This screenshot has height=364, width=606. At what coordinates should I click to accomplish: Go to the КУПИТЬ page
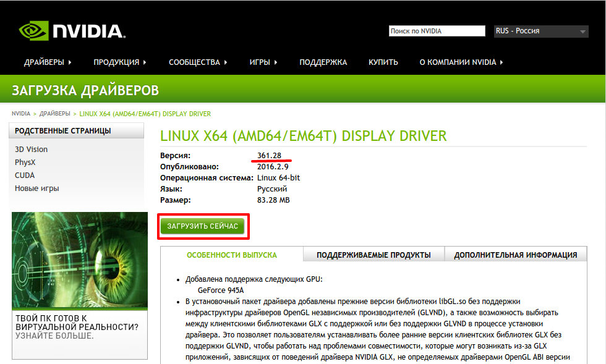383,62
